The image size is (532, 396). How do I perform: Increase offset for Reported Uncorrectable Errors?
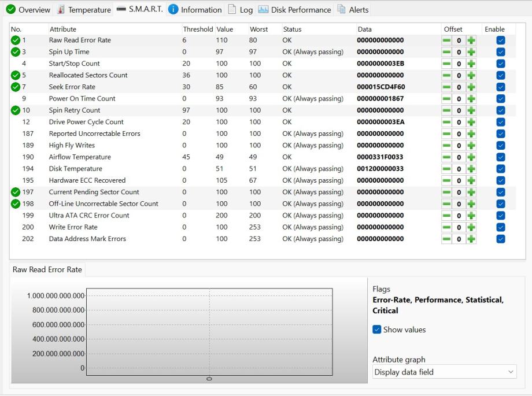(471, 134)
